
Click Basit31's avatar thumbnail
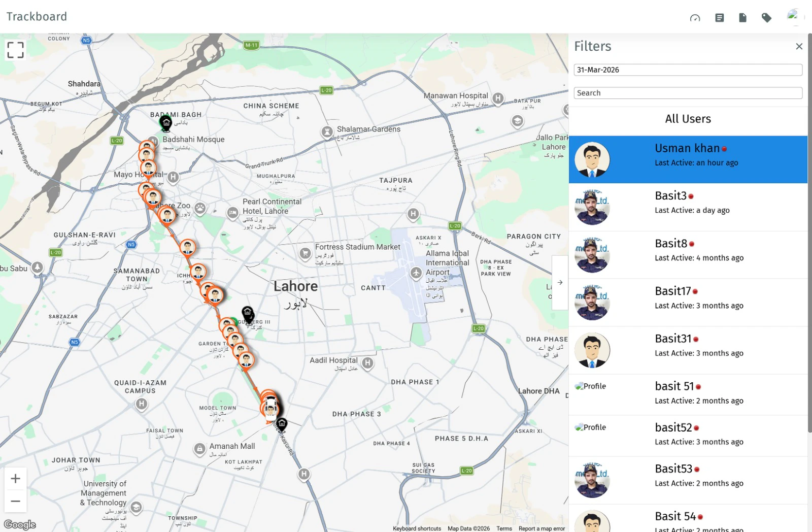(x=592, y=350)
